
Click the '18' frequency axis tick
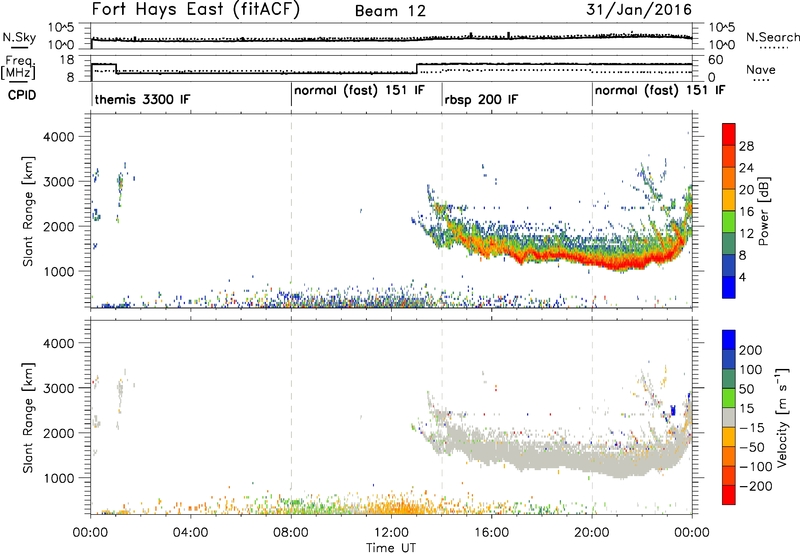(x=67, y=60)
